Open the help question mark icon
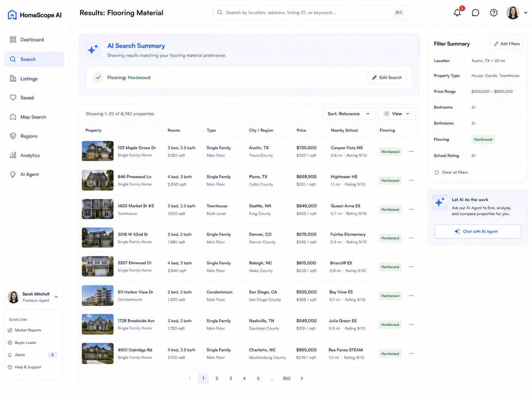532x399 pixels. (494, 13)
